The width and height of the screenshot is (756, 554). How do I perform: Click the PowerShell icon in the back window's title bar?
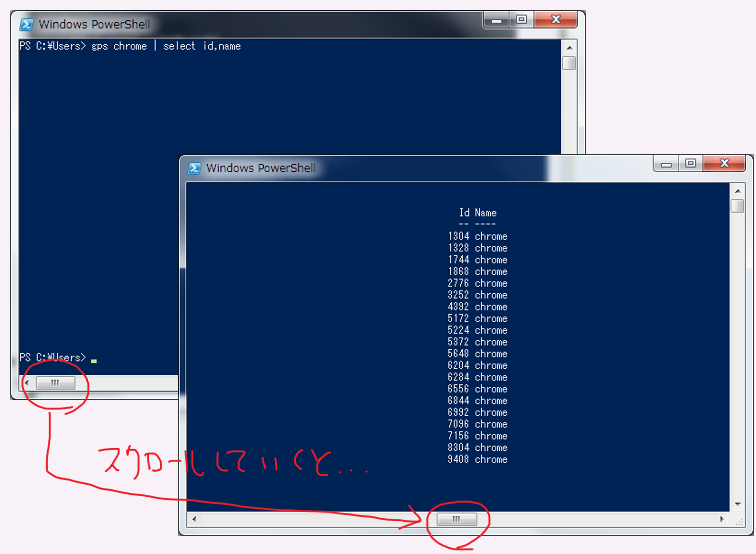pyautogui.click(x=27, y=24)
